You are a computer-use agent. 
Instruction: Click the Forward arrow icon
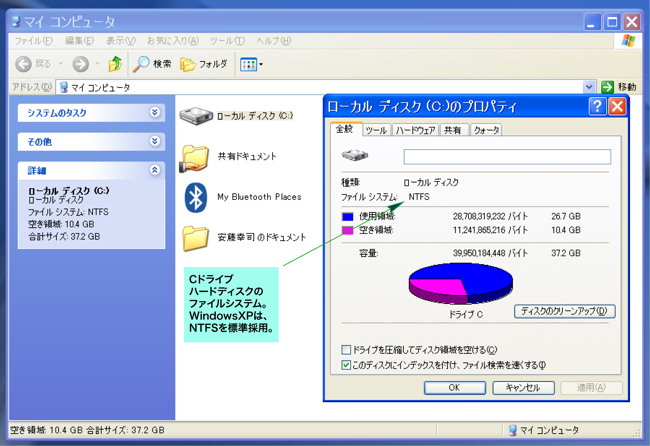pos(80,64)
